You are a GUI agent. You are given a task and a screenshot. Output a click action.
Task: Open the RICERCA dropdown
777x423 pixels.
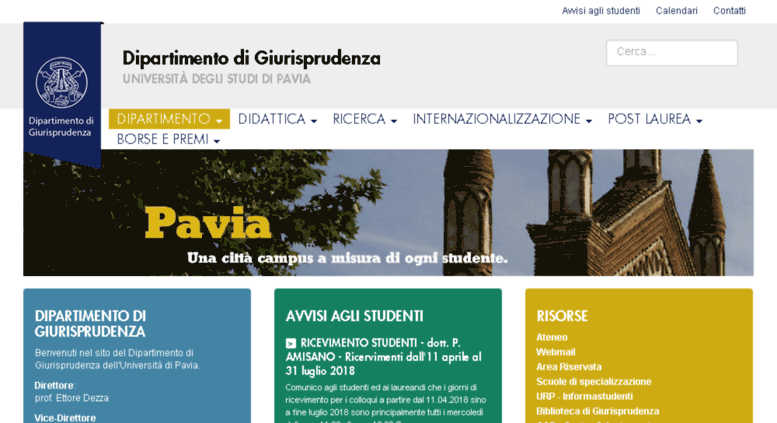tap(365, 119)
